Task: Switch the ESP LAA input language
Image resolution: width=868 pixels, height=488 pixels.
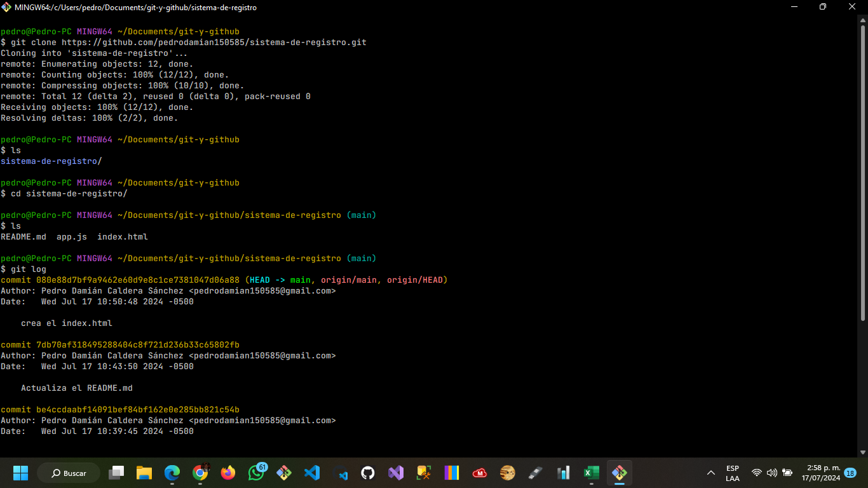Action: [733, 473]
